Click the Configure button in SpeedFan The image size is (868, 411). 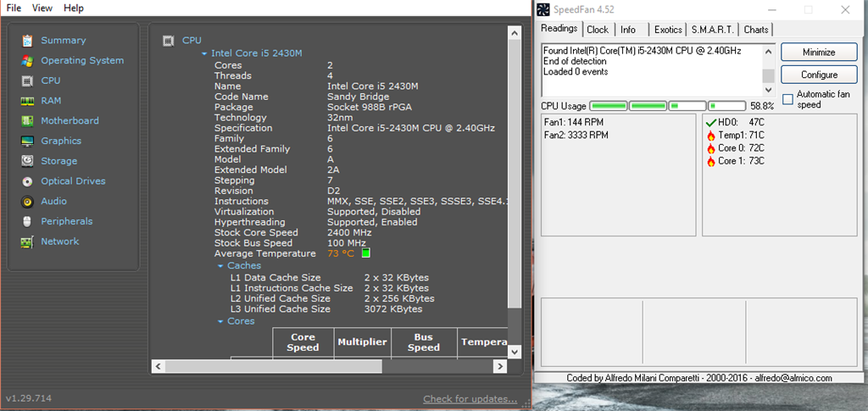tap(819, 75)
